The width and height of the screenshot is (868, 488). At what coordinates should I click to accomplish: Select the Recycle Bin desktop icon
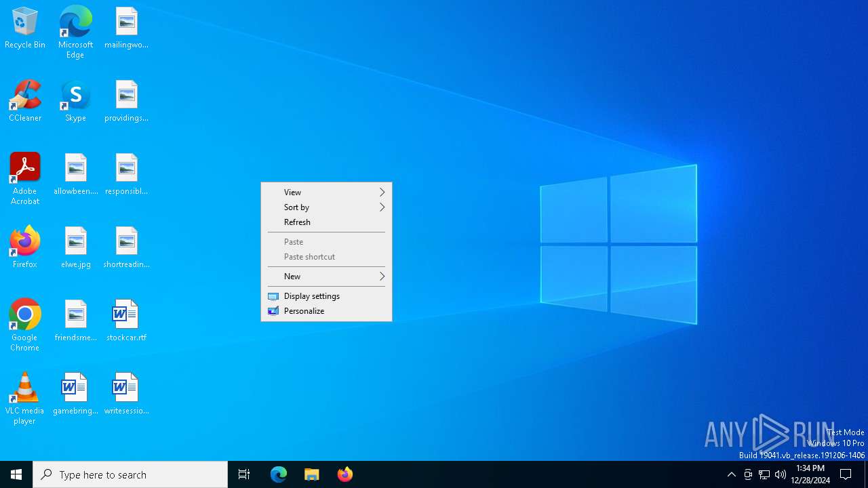click(25, 28)
